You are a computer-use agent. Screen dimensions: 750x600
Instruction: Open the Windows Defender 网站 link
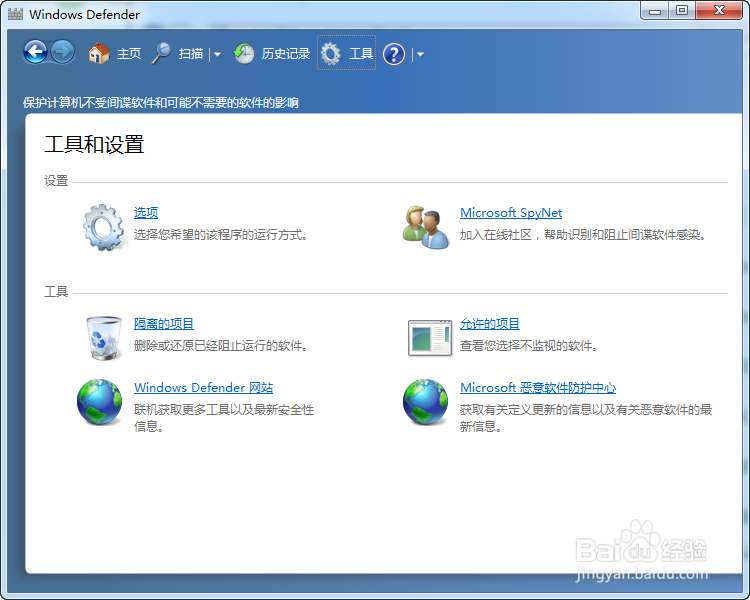pyautogui.click(x=203, y=388)
